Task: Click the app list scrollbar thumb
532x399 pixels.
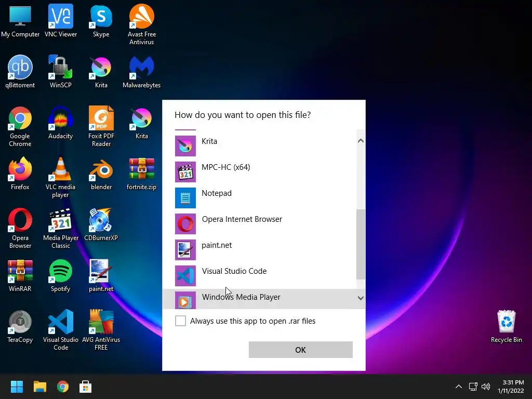Action: (x=361, y=244)
